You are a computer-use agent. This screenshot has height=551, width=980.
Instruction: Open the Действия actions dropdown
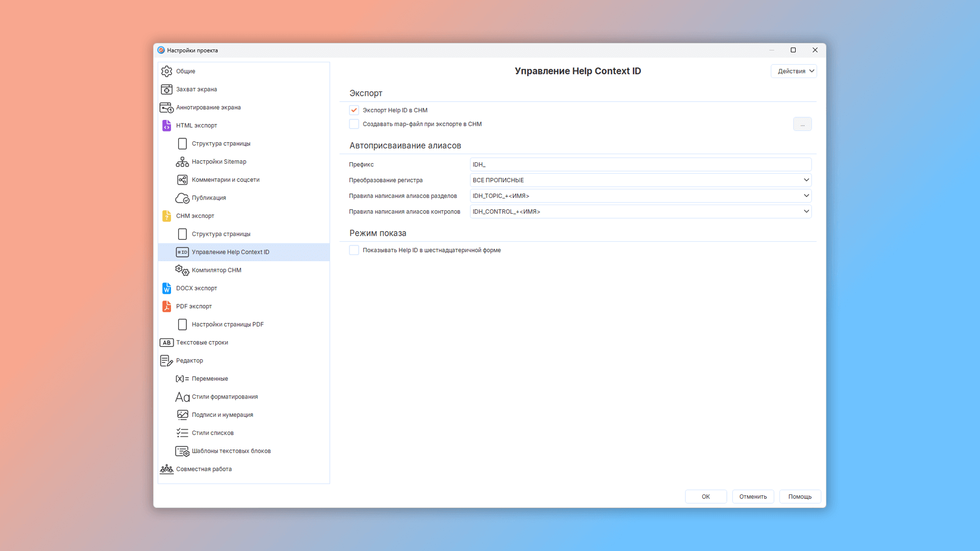click(794, 71)
